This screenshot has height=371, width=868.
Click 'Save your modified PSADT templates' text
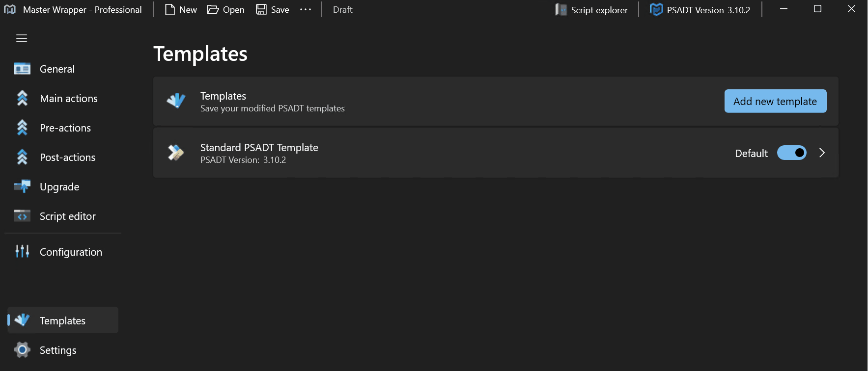coord(273,108)
